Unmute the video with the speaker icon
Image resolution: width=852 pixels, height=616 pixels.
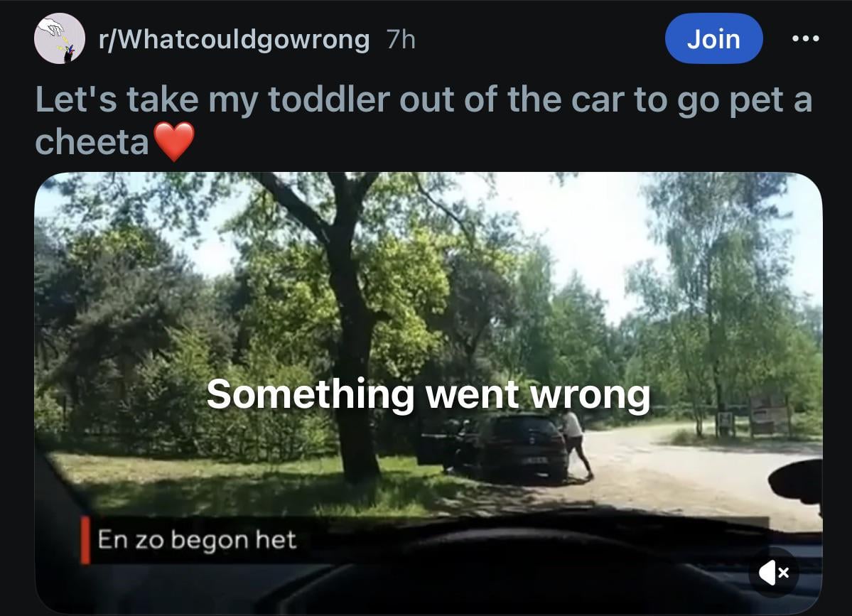774,573
